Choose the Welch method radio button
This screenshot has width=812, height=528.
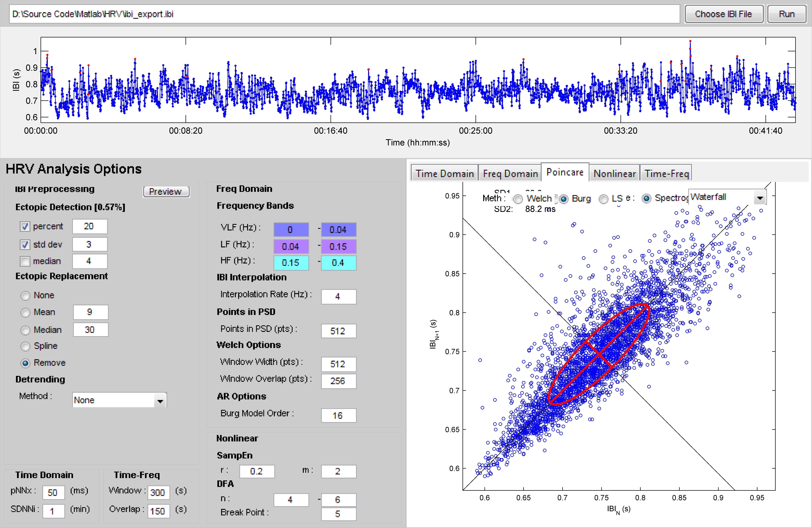click(x=518, y=199)
